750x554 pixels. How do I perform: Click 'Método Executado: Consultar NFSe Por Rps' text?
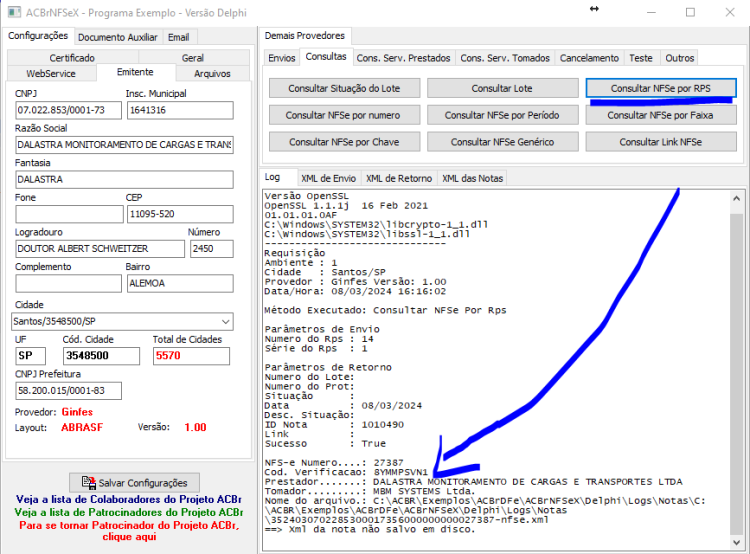point(385,310)
